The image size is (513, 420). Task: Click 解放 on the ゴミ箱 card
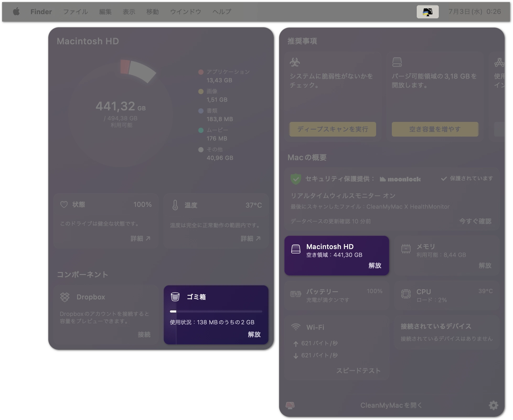254,335
